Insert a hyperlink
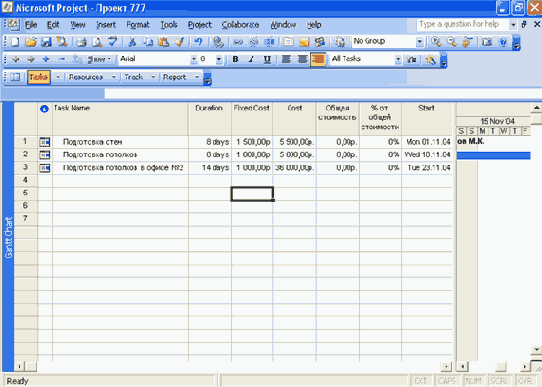The height and width of the screenshot is (387, 542). click(x=218, y=42)
